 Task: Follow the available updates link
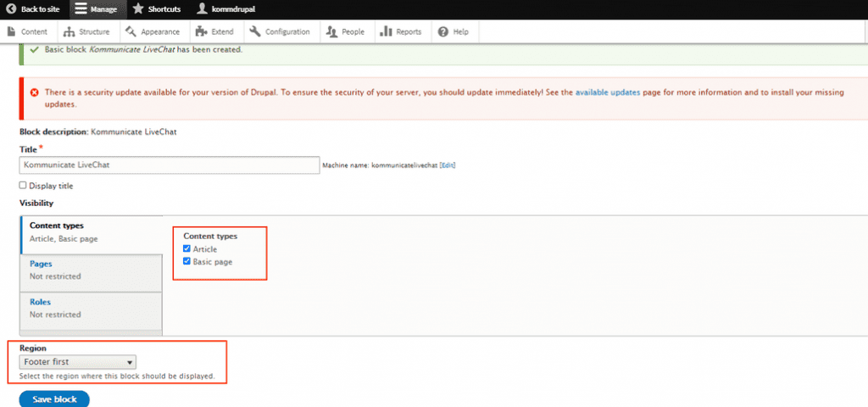pyautogui.click(x=607, y=92)
